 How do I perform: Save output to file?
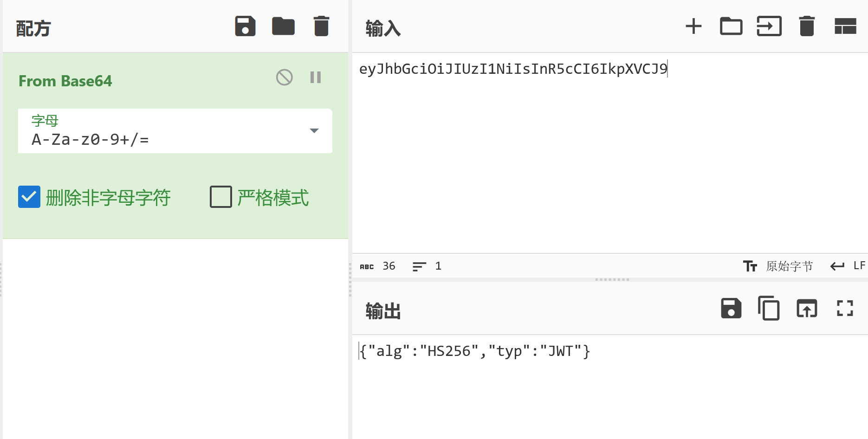click(x=731, y=308)
